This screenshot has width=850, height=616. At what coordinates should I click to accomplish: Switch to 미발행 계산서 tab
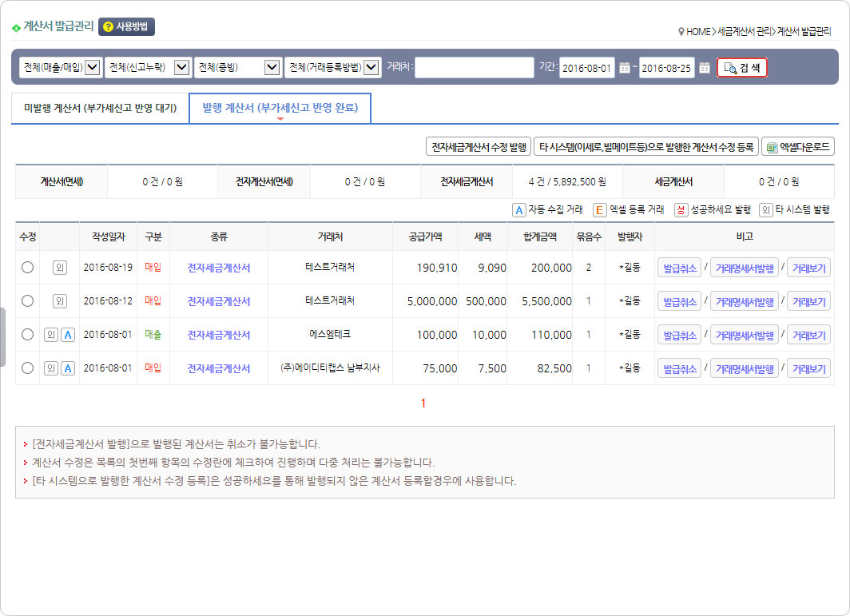pyautogui.click(x=101, y=108)
